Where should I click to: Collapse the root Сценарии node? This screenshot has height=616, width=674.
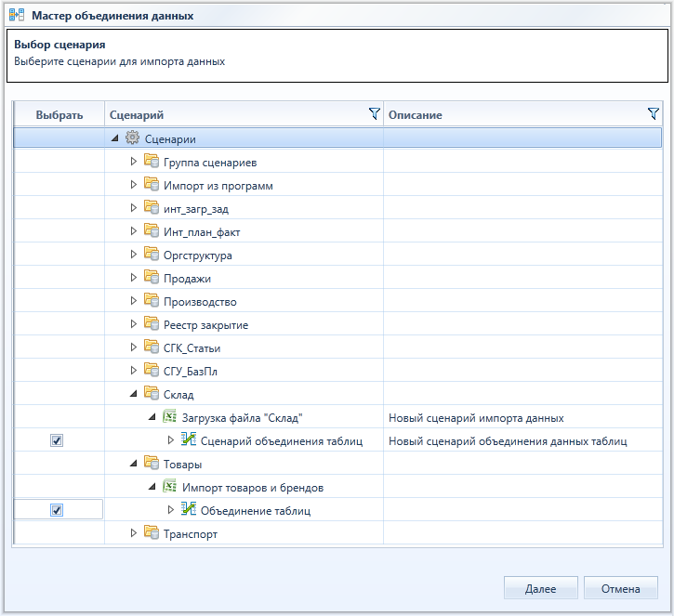(114, 138)
